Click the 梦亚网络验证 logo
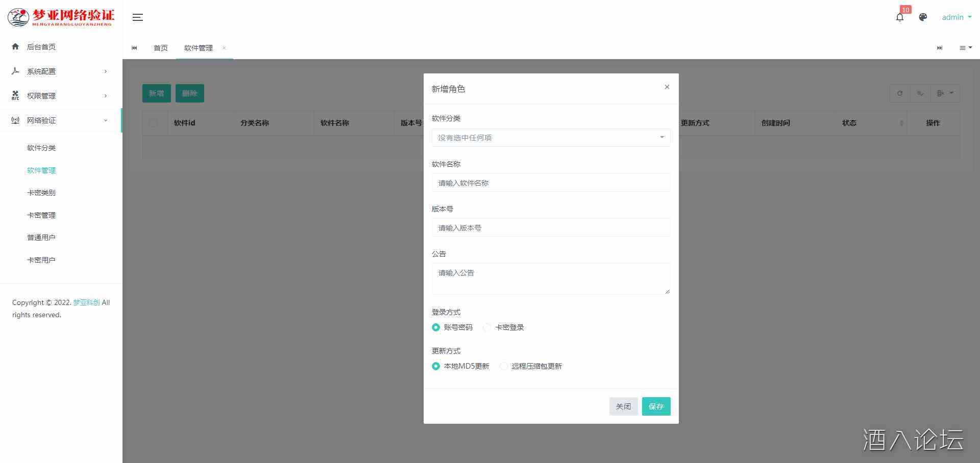Image resolution: width=980 pixels, height=463 pixels. pos(61,17)
